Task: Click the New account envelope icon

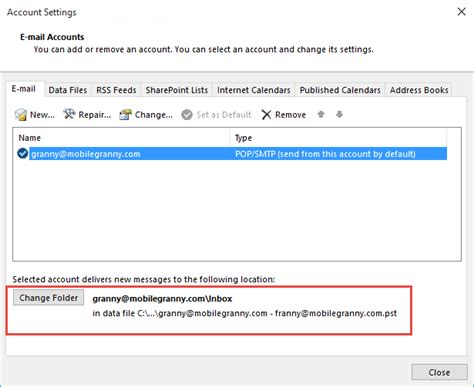Action: click(21, 115)
